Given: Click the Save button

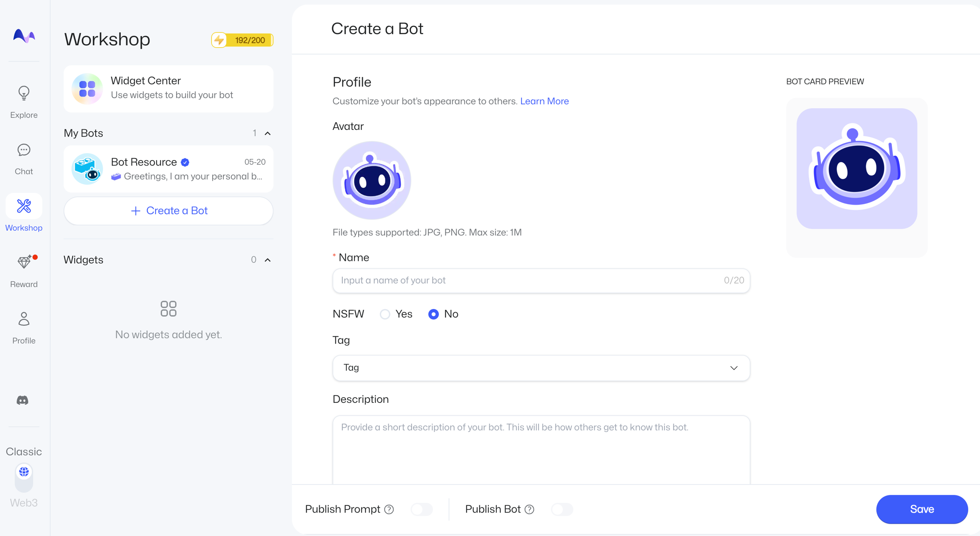Looking at the screenshot, I should [921, 509].
